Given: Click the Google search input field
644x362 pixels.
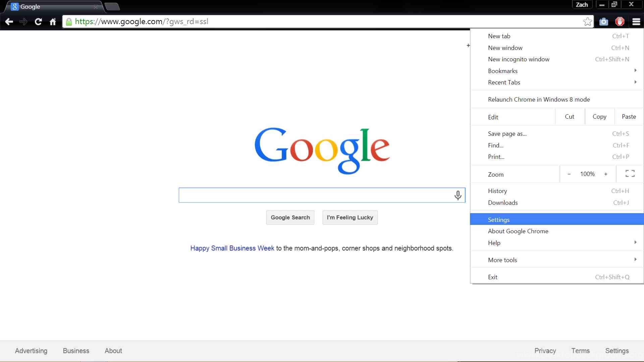Looking at the screenshot, I should 322,195.
